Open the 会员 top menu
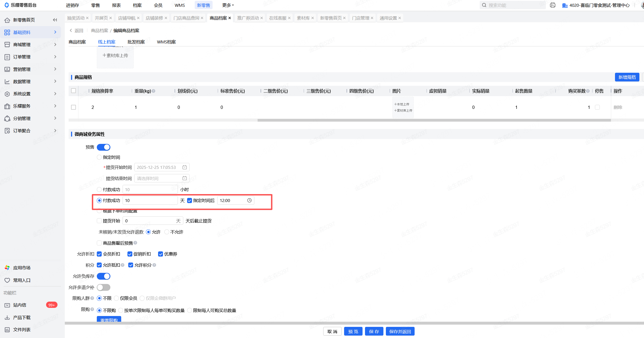 [x=158, y=5]
